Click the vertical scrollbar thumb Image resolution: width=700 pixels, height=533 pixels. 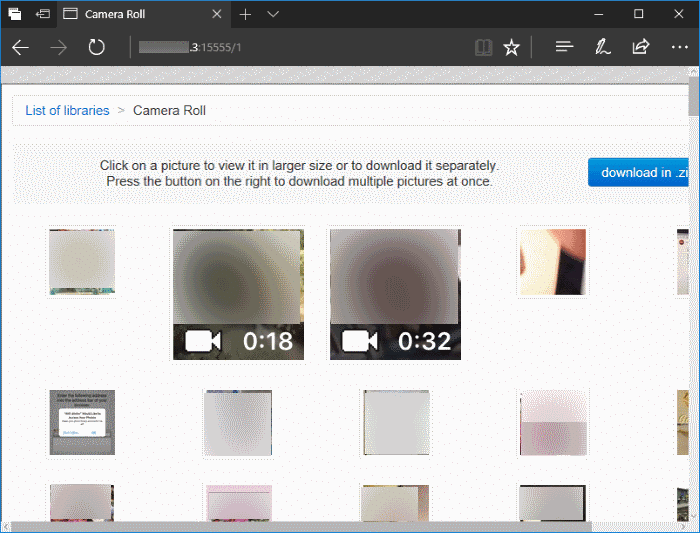694,96
